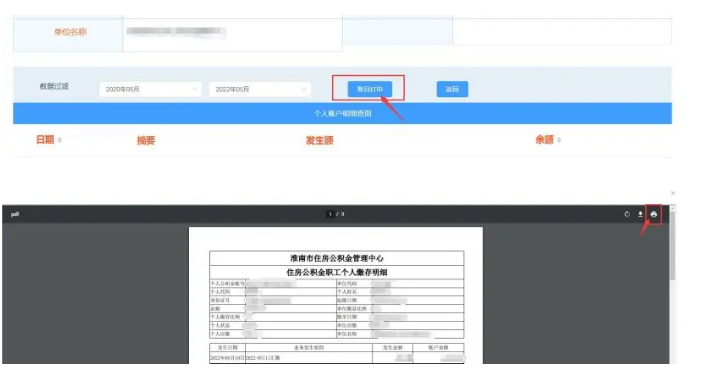Click the 日期 column header label

[45, 140]
